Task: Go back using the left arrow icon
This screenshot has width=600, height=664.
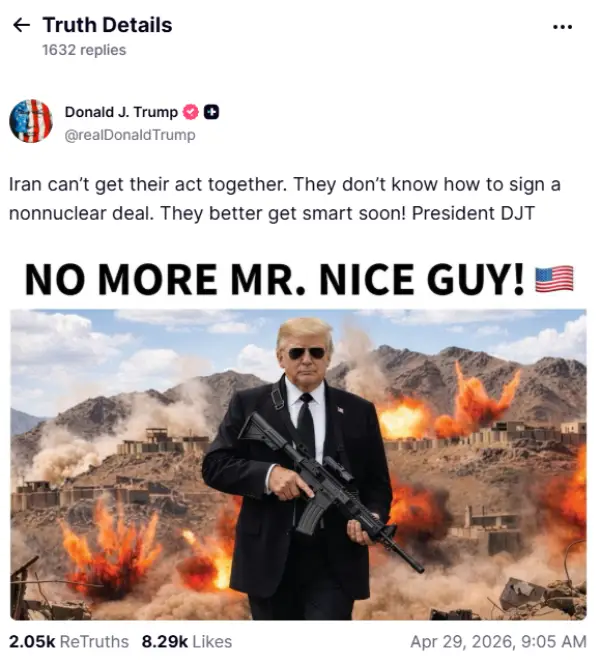Action: [22, 25]
